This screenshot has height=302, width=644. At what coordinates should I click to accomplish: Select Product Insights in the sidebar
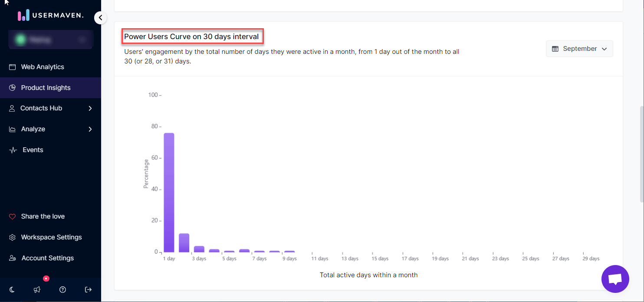point(46,88)
